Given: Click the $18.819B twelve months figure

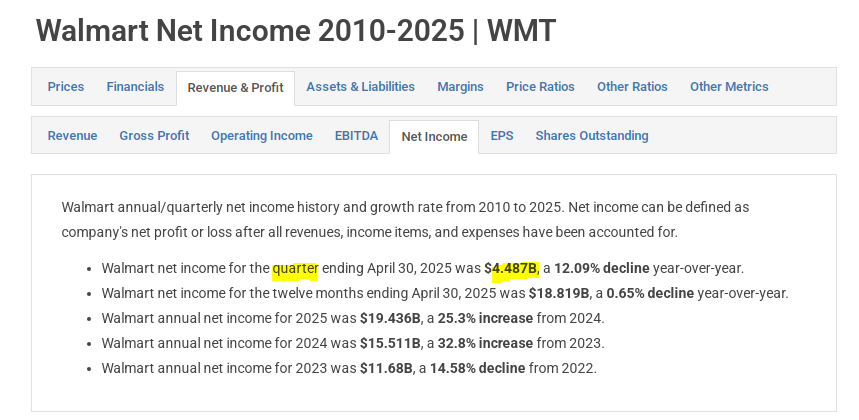Looking at the screenshot, I should pyautogui.click(x=559, y=293).
